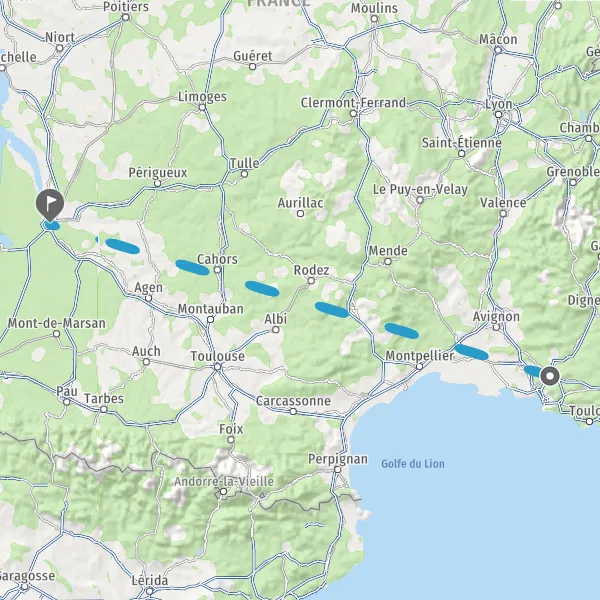
Task: Click the Golfe du Lion label
Action: (413, 464)
